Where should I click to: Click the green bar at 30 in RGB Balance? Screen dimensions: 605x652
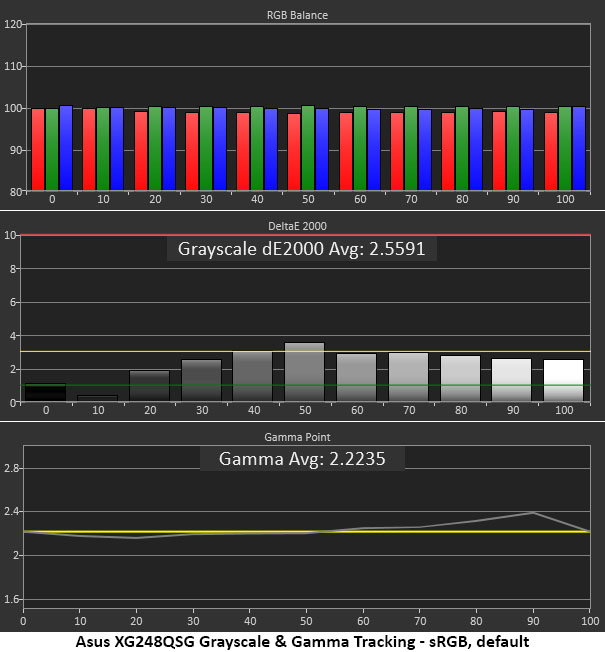pyautogui.click(x=206, y=149)
